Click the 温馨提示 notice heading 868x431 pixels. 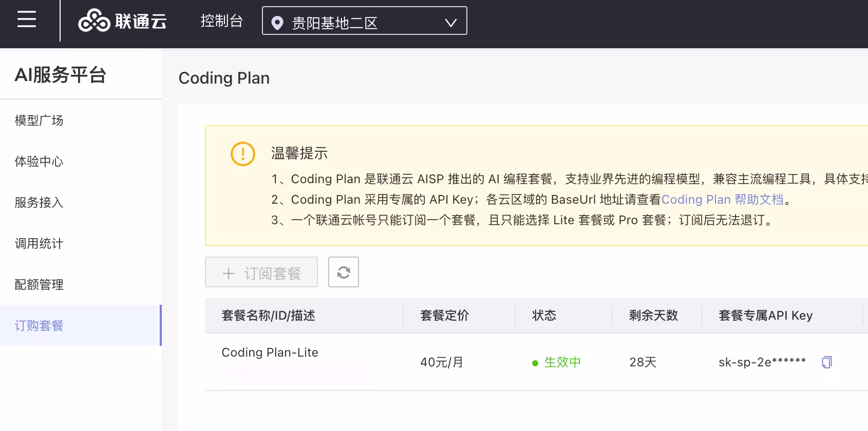click(299, 153)
